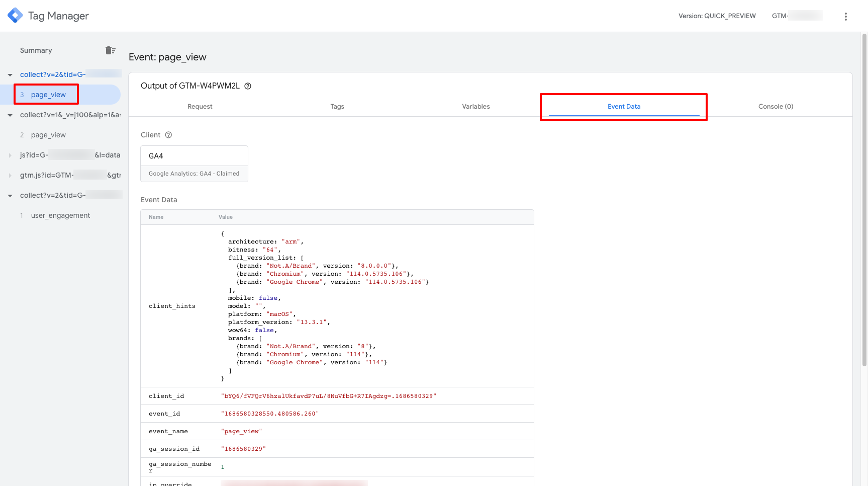Select the user_engagement event in sidebar
Viewport: 868px width, 486px height.
coord(60,215)
